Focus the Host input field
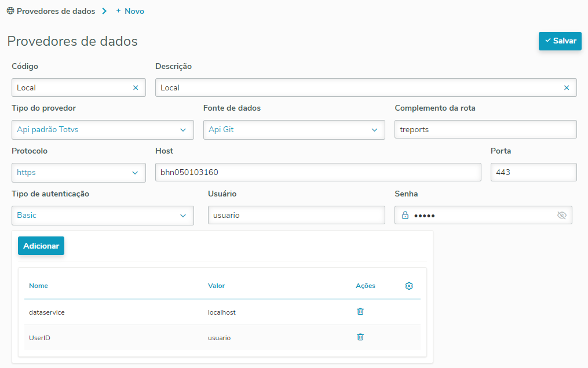The height and width of the screenshot is (368, 588). click(318, 173)
